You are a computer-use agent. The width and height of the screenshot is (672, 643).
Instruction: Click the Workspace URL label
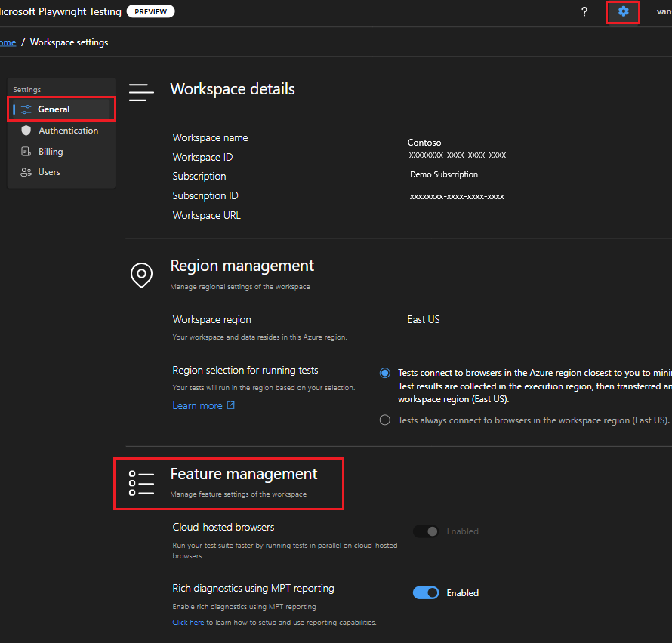click(x=207, y=216)
